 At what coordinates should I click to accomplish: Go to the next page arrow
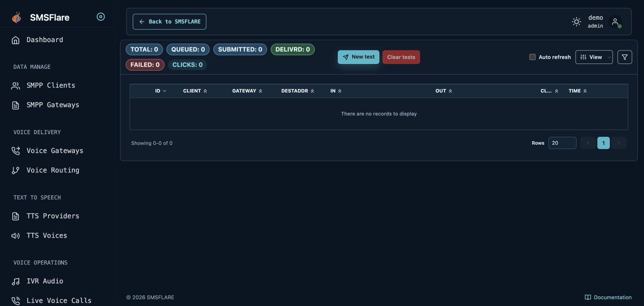click(619, 143)
